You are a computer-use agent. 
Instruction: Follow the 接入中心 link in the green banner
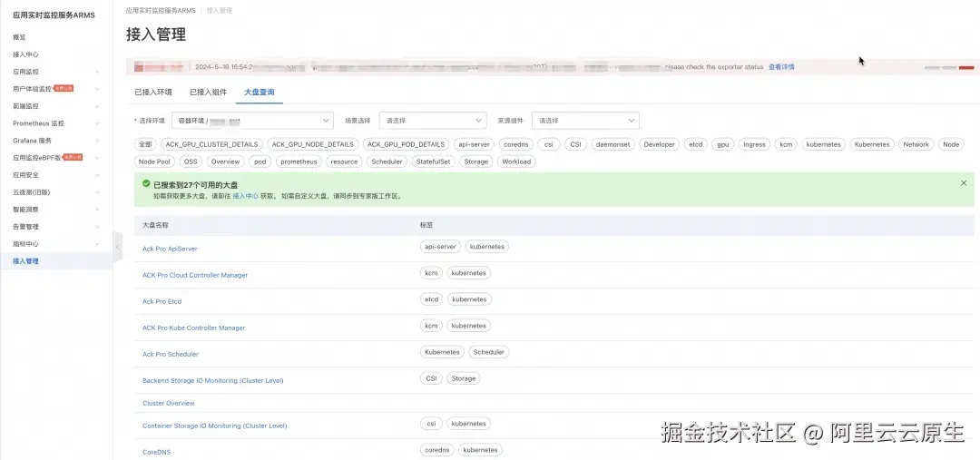point(246,196)
